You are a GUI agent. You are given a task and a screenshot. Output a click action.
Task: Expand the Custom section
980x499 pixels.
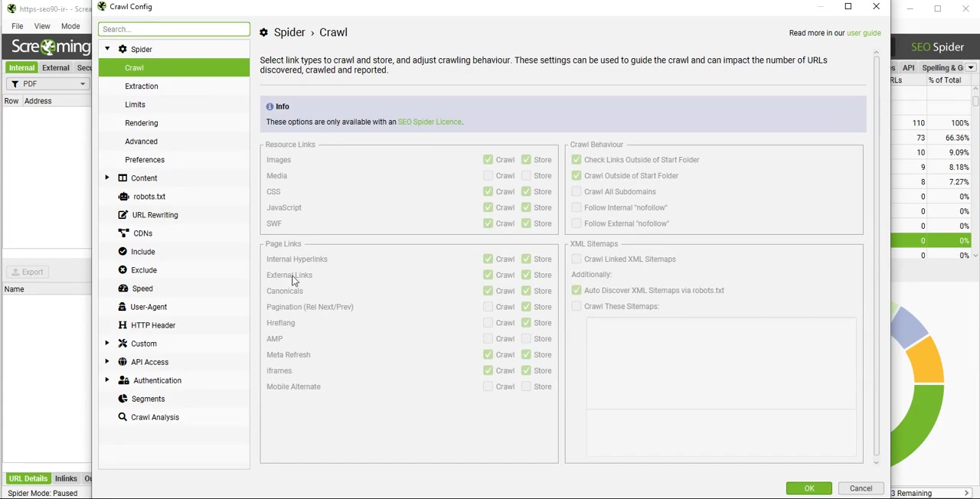point(107,344)
